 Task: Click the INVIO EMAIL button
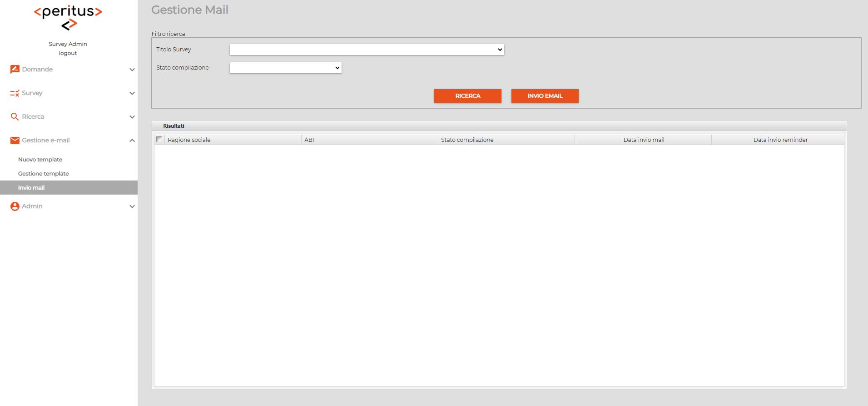pyautogui.click(x=545, y=96)
